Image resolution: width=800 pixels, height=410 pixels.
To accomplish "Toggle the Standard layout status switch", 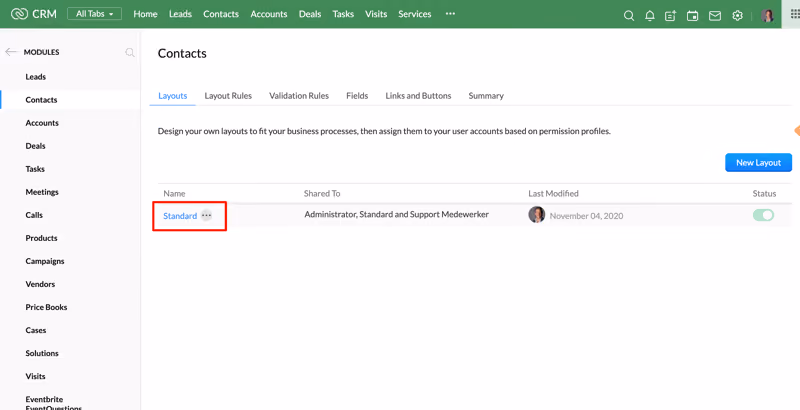I will (x=763, y=215).
